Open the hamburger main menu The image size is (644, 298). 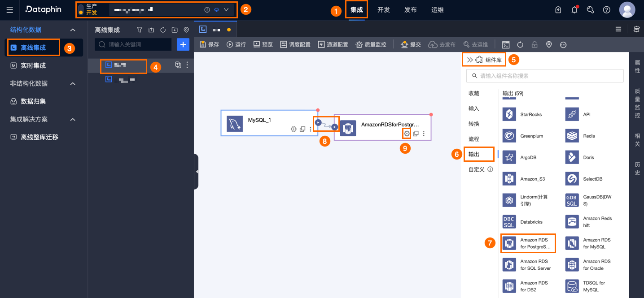tap(10, 9)
